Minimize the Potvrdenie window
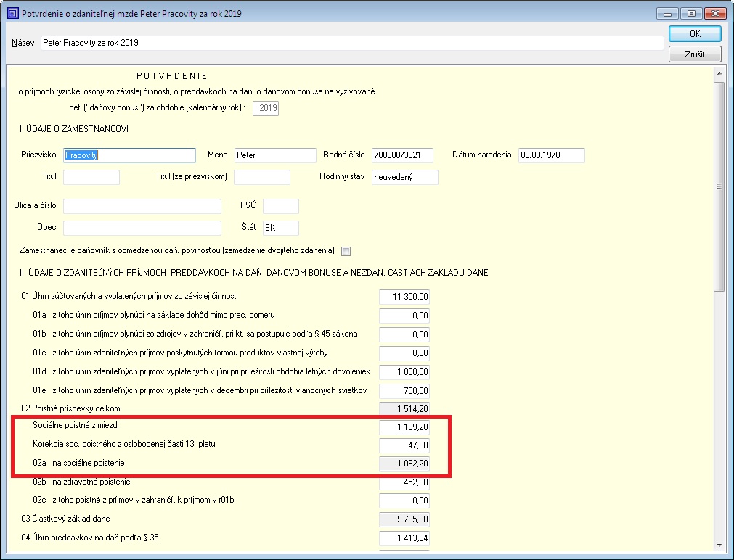 coord(667,14)
